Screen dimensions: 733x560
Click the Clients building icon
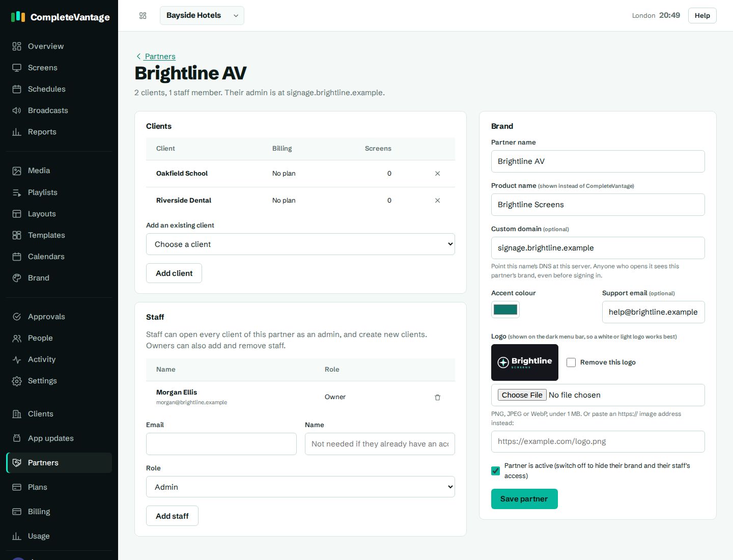pyautogui.click(x=17, y=414)
